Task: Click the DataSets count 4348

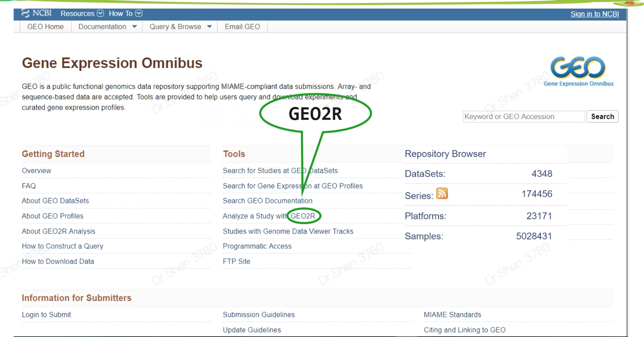Action: tap(542, 174)
